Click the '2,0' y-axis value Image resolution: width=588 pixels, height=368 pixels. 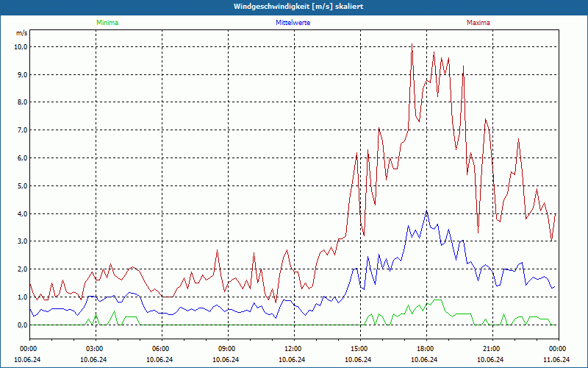(22, 269)
